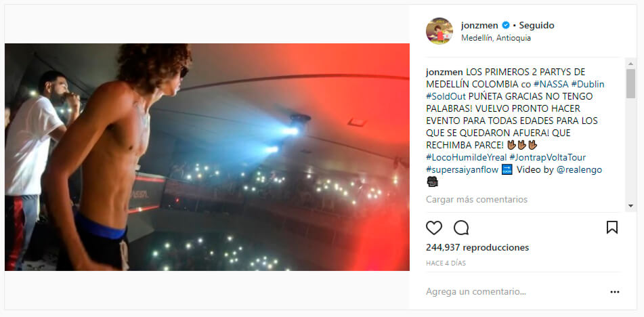This screenshot has width=644, height=317.
Task: Open the #JontrapVoltaTour hashtag
Action: pyautogui.click(x=547, y=158)
